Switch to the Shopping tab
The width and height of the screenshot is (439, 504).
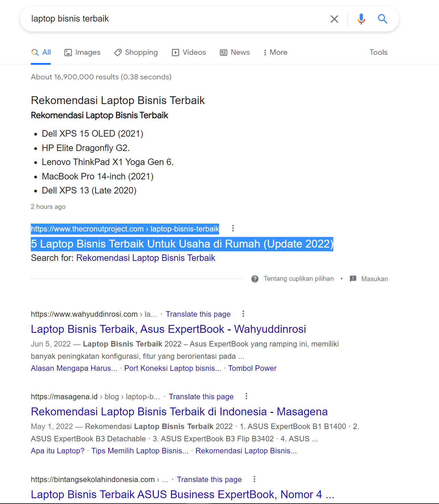click(136, 52)
